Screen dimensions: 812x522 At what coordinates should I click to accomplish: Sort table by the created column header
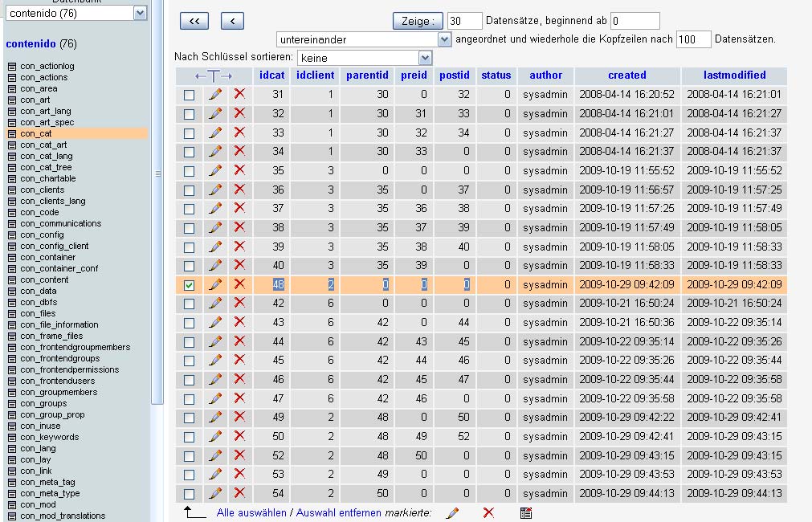pos(626,75)
